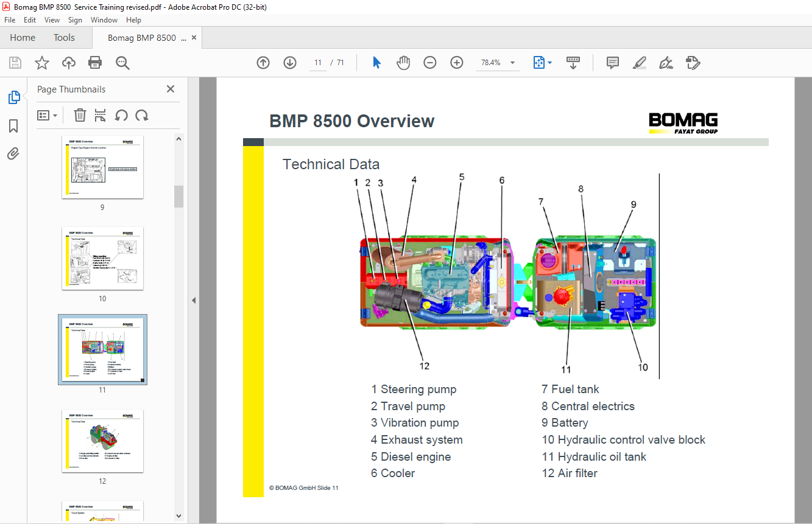Open print pages icon in thumbnails panel

tap(101, 115)
